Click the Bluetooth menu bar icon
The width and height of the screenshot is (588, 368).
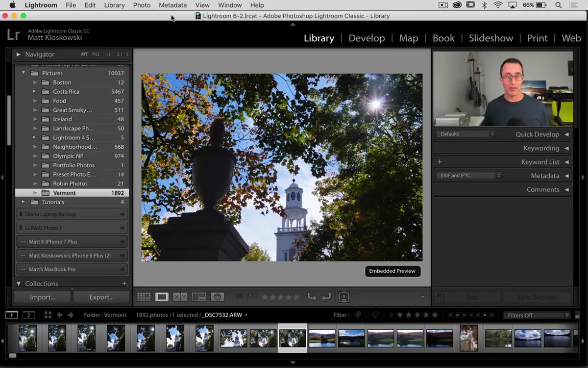[484, 5]
